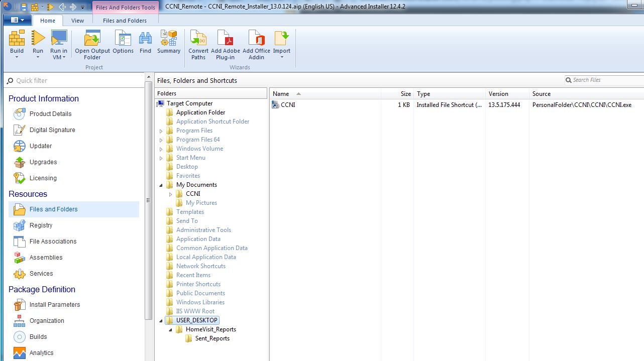This screenshot has width=644, height=361.
Task: Run the installer package
Action: [38, 40]
